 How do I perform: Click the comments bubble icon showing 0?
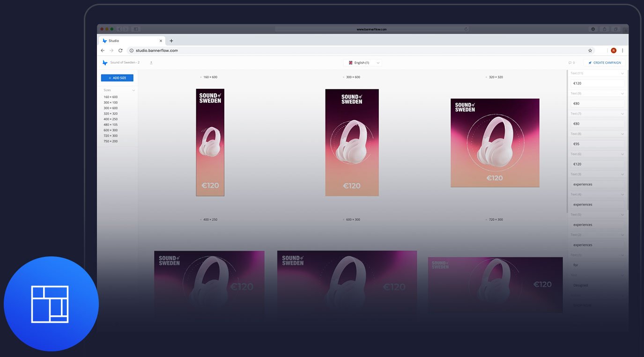click(x=570, y=63)
